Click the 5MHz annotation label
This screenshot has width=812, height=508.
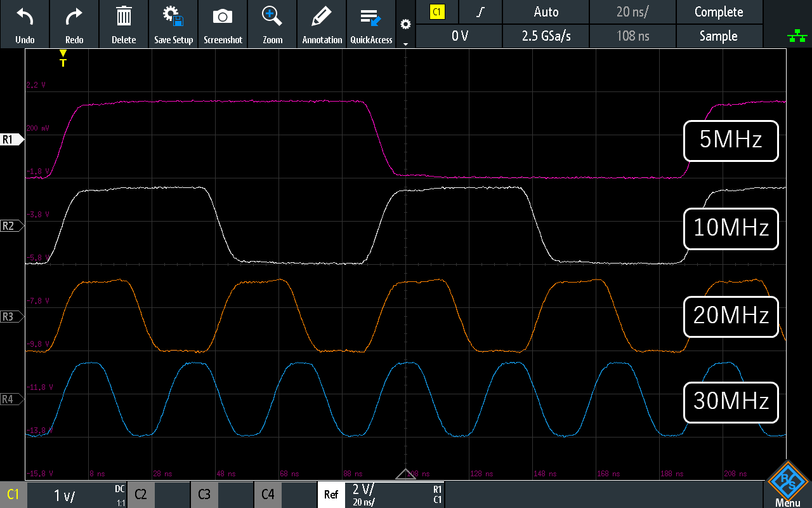tap(731, 140)
